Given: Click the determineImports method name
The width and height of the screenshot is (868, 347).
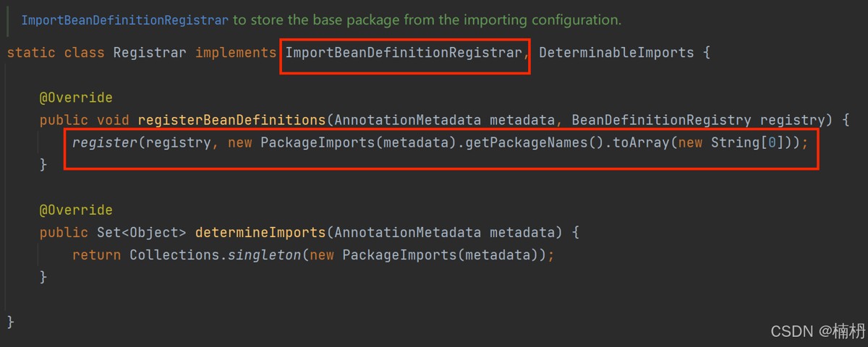Looking at the screenshot, I should (260, 233).
